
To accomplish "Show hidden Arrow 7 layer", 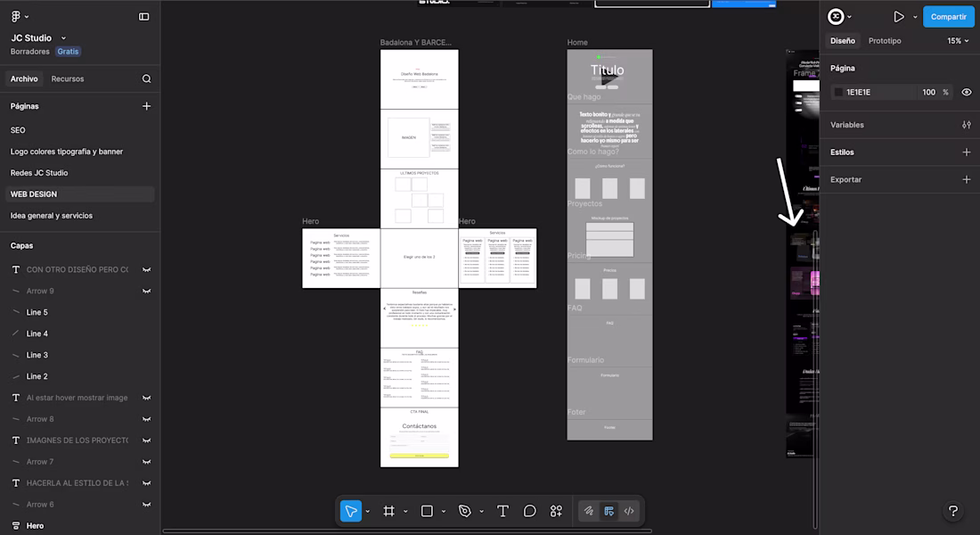I will point(146,462).
